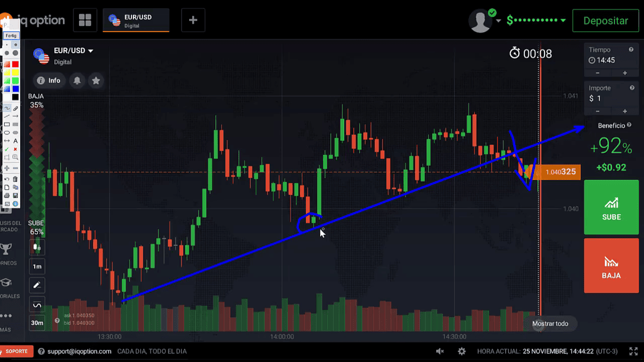Undo the last annotation stroke
Image resolution: width=644 pixels, height=362 pixels.
click(x=7, y=179)
